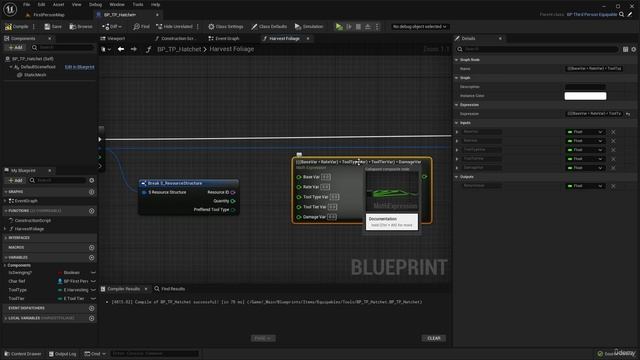
Task: Open the output's Float type dropdown
Action: pos(585,186)
